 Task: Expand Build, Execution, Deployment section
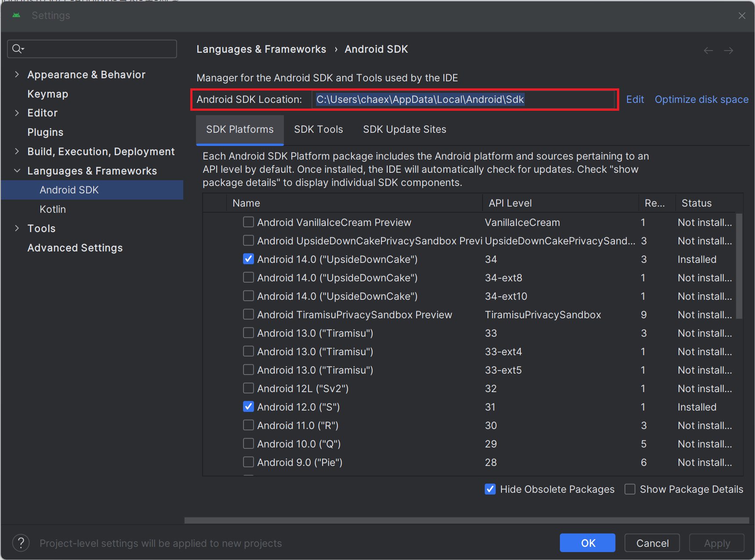[17, 151]
